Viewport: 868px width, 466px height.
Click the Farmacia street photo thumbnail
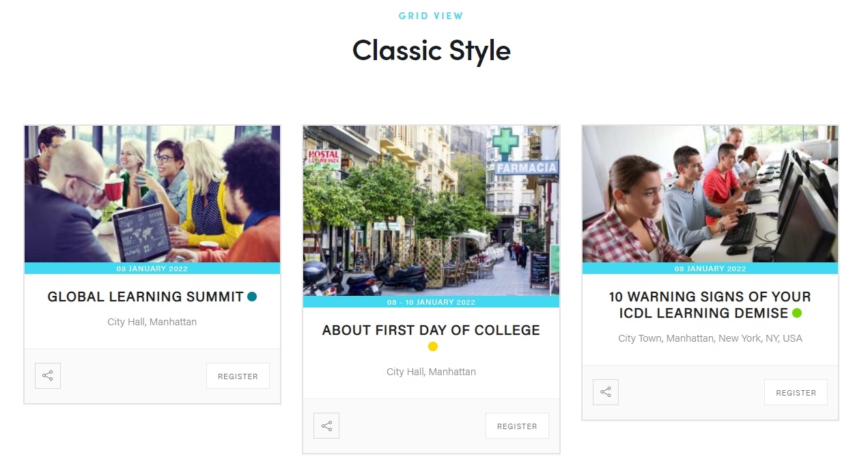tap(431, 210)
